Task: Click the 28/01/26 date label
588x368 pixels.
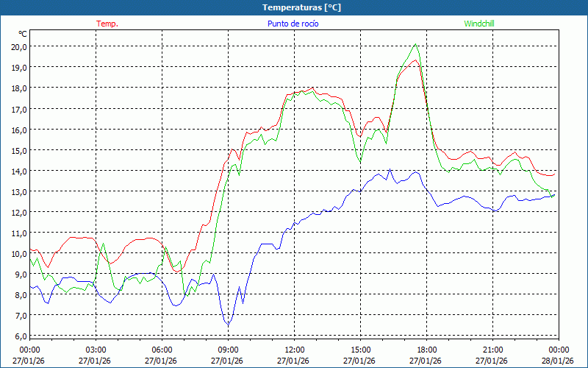Action: pos(558,361)
